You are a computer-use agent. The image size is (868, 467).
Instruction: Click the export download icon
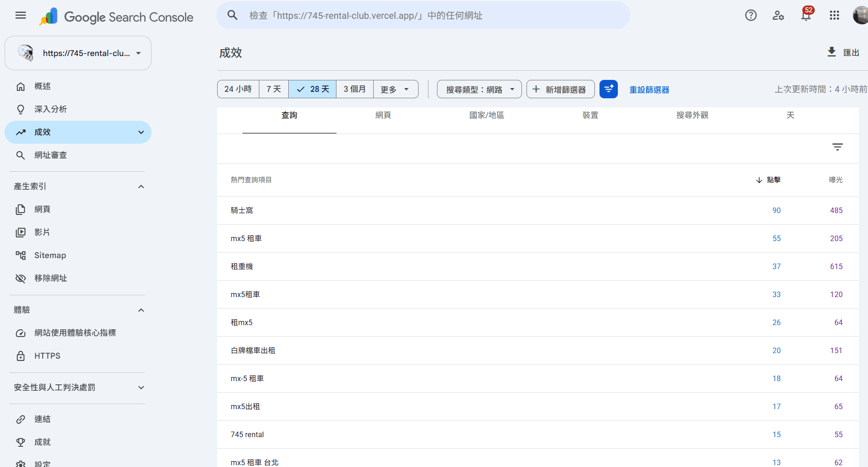pyautogui.click(x=832, y=52)
